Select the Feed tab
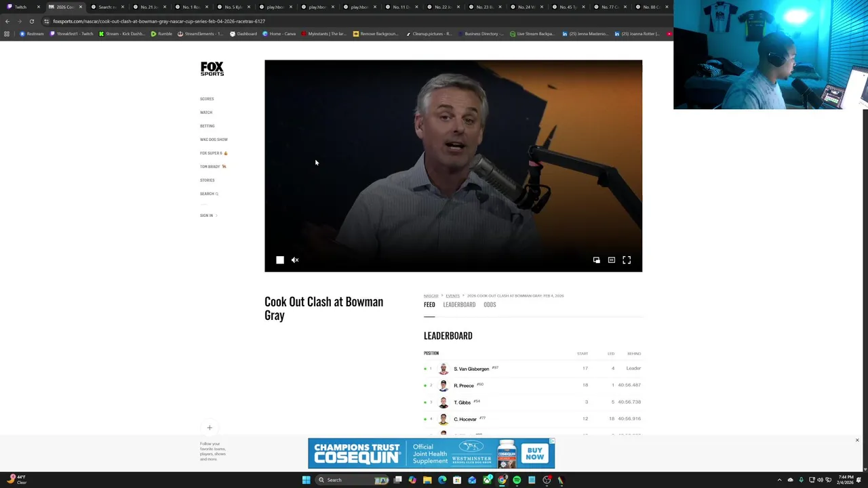This screenshot has width=868, height=488. [429, 305]
